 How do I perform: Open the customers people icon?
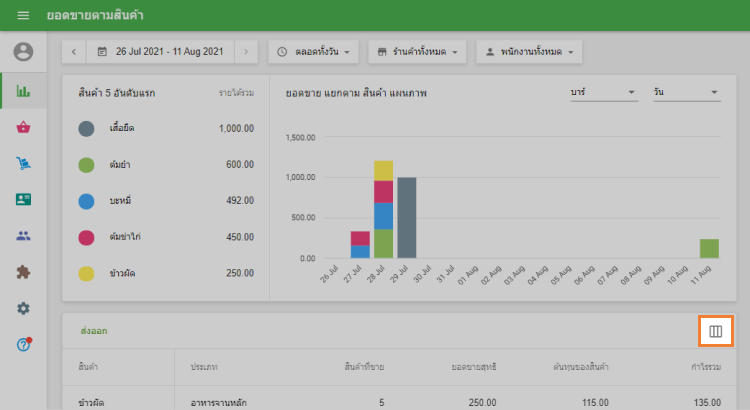pyautogui.click(x=23, y=236)
